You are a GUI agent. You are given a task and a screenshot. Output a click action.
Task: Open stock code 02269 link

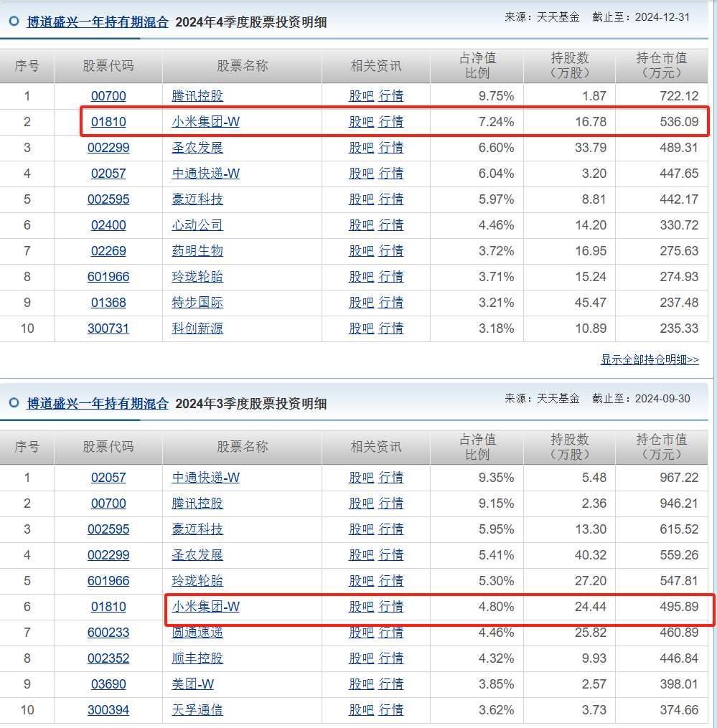pyautogui.click(x=108, y=251)
